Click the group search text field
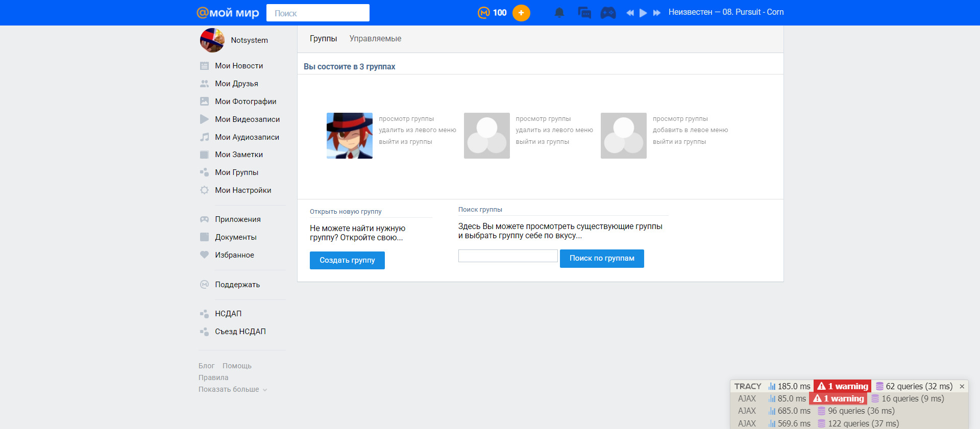980x429 pixels. click(508, 256)
